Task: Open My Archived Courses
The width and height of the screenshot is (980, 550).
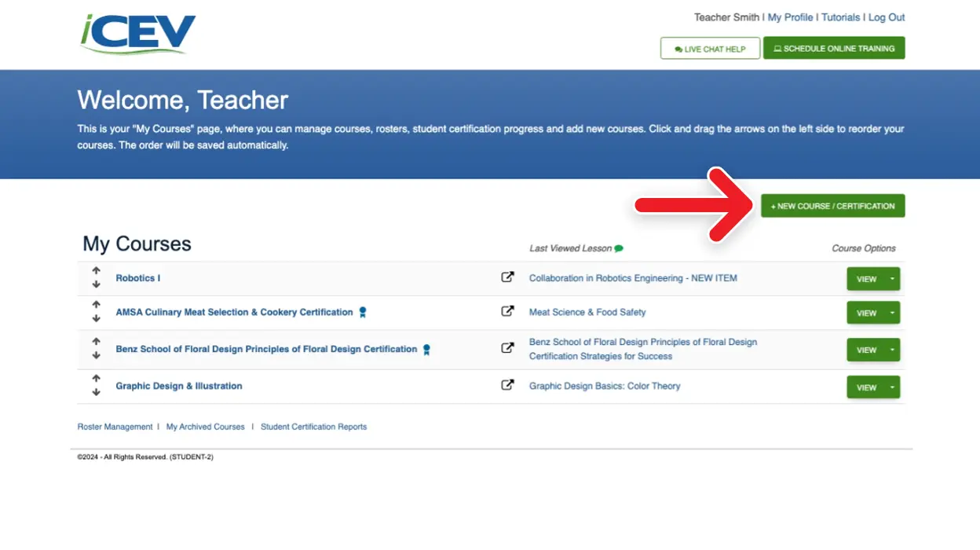Action: tap(206, 427)
